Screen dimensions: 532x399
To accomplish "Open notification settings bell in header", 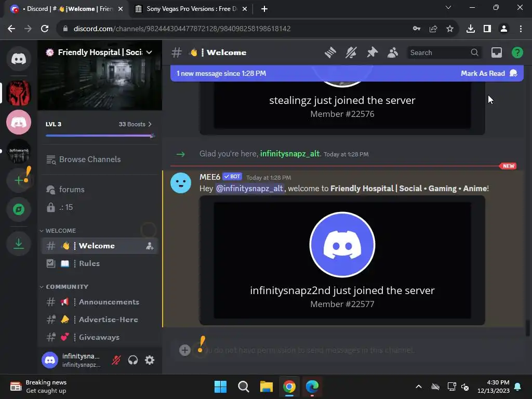I will [x=351, y=52].
